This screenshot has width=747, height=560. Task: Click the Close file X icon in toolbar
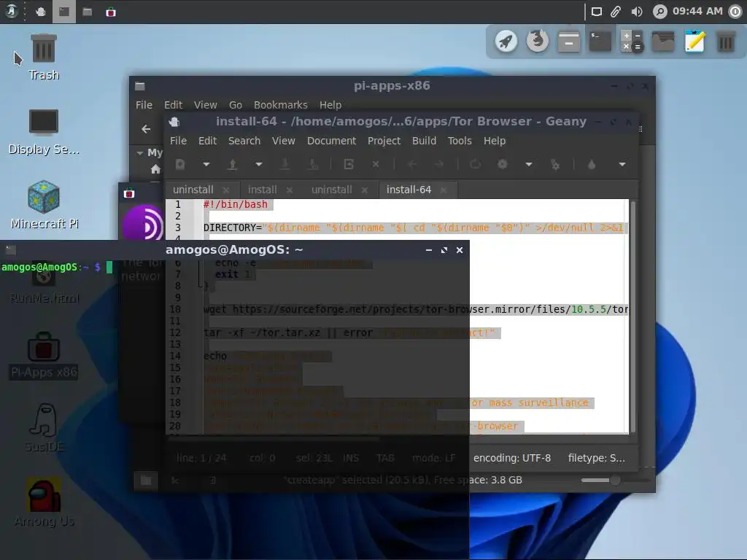(376, 164)
